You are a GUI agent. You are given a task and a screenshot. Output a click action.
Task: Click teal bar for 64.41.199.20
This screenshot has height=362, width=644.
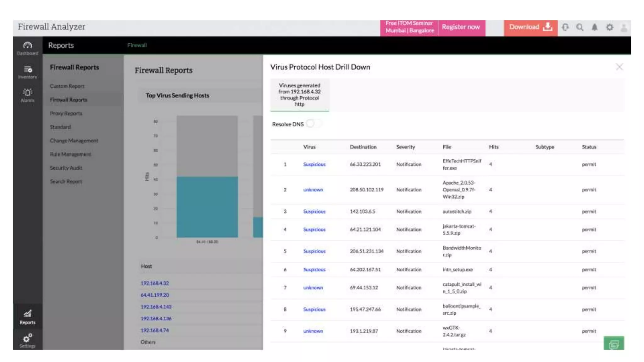(x=207, y=206)
